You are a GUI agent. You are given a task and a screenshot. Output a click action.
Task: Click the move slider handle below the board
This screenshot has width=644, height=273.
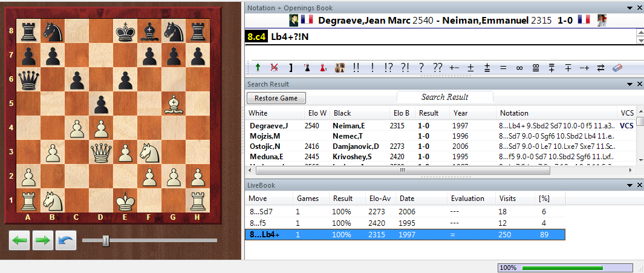coord(106,241)
